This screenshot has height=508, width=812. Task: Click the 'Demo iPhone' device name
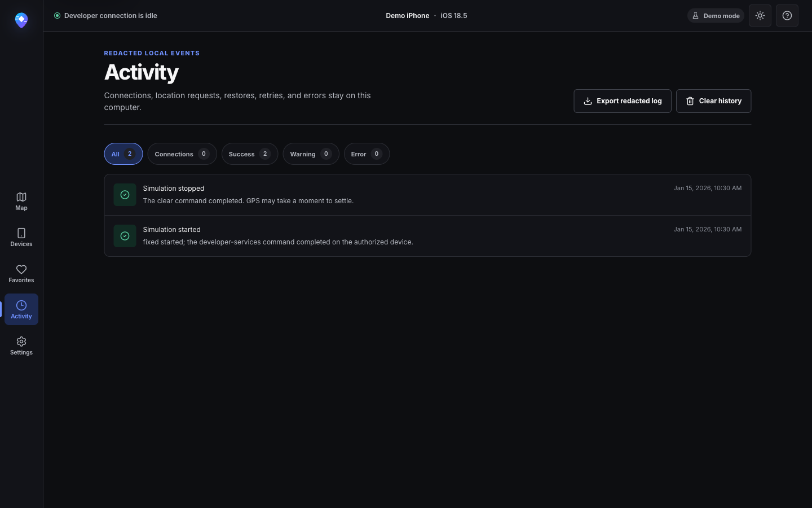coord(408,16)
